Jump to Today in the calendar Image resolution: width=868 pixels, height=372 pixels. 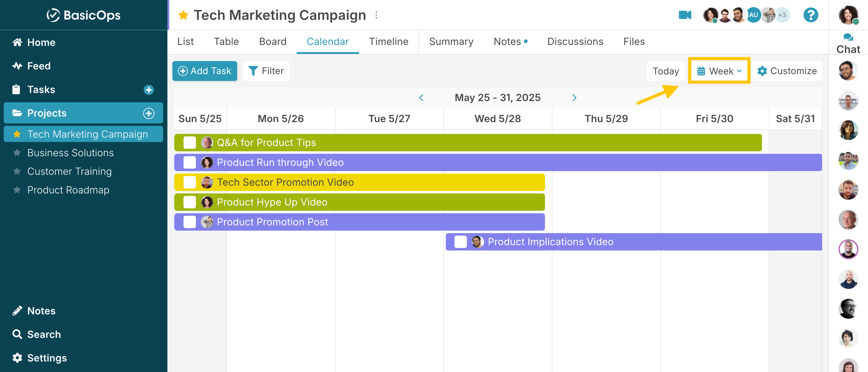coord(666,71)
